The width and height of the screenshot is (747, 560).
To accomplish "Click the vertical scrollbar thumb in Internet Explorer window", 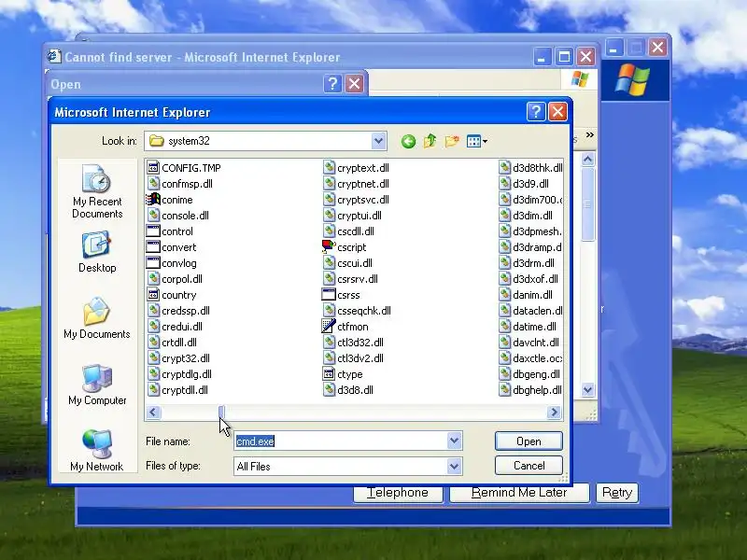I will (588, 204).
